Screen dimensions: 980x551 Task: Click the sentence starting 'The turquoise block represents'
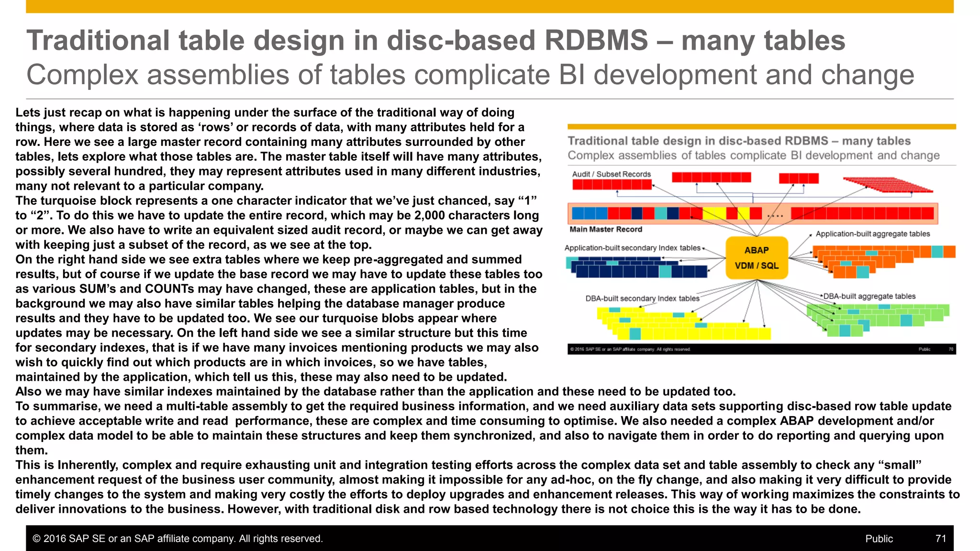279,223
